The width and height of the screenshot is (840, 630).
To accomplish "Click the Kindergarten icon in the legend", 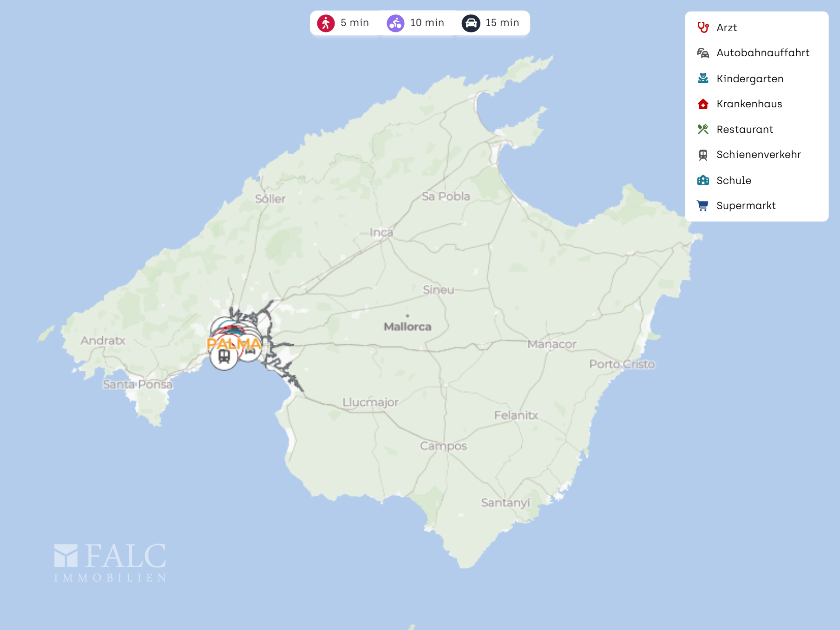I will coord(703,79).
